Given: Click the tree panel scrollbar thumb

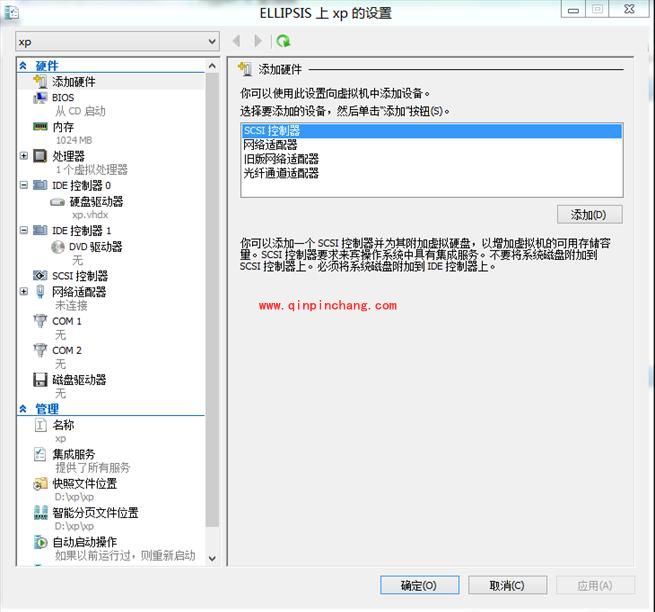Looking at the screenshot, I should click(212, 300).
